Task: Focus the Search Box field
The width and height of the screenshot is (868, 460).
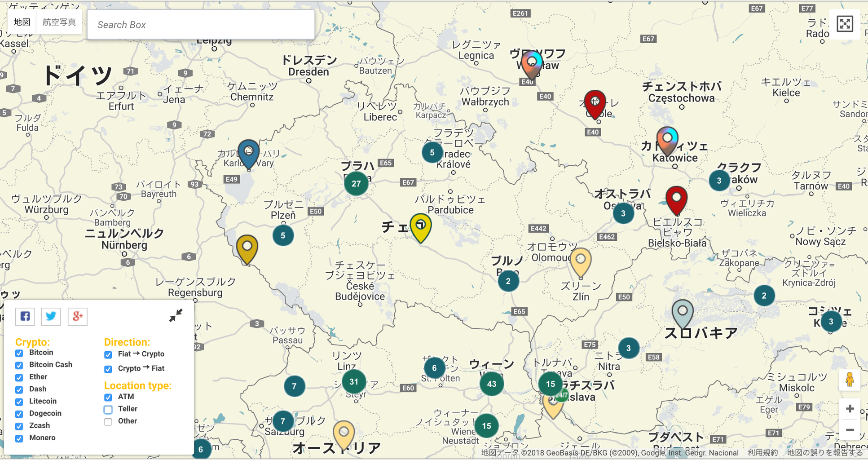Action: [x=201, y=25]
